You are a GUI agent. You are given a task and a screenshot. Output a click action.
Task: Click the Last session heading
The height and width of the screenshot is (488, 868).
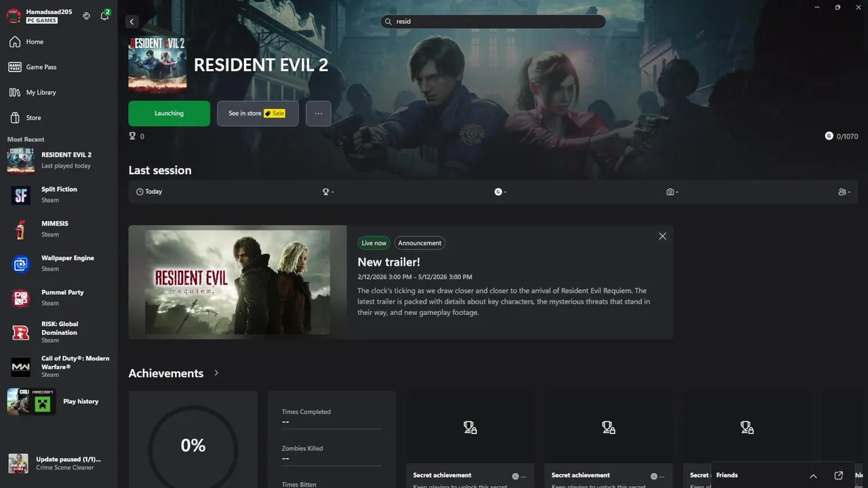pyautogui.click(x=160, y=170)
